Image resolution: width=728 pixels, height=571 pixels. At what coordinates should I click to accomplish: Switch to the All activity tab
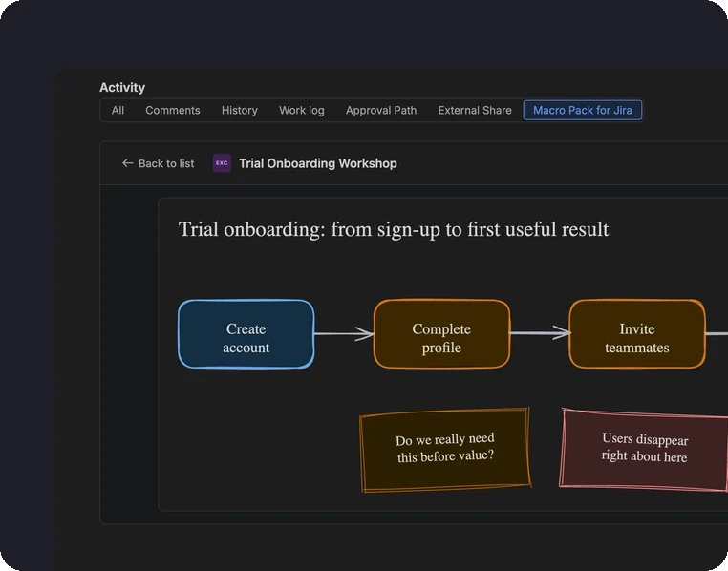click(x=118, y=111)
